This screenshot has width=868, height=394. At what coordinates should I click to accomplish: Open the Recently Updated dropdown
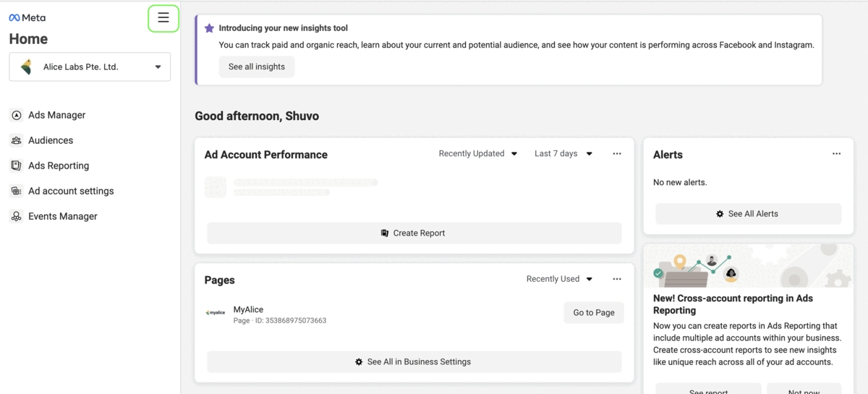478,154
